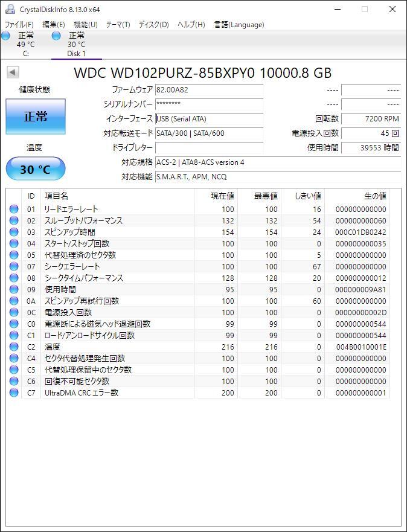
Task: Open the ファイル(F) menu
Action: [19, 24]
